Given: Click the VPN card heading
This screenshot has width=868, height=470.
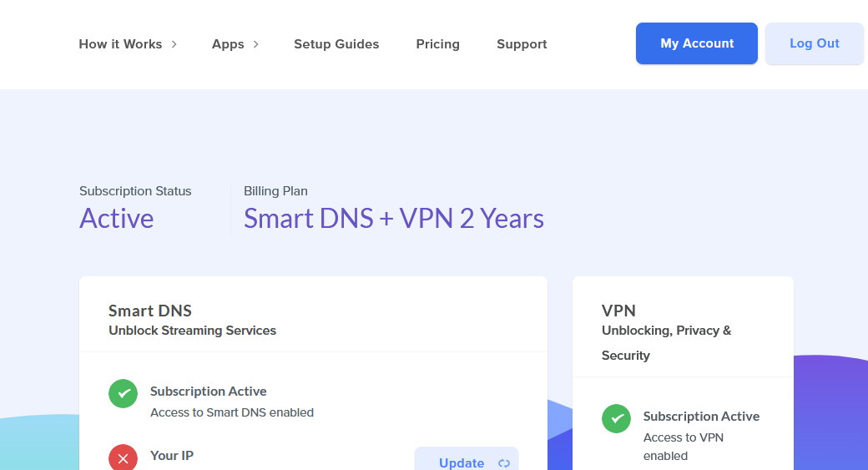Looking at the screenshot, I should (618, 311).
